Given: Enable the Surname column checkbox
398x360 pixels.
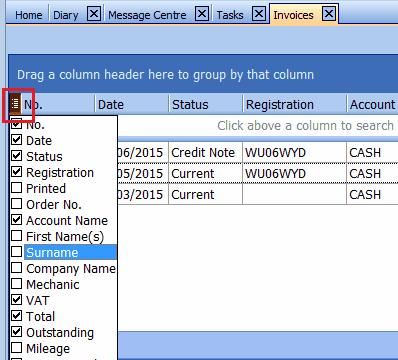Looking at the screenshot, I should (17, 252).
